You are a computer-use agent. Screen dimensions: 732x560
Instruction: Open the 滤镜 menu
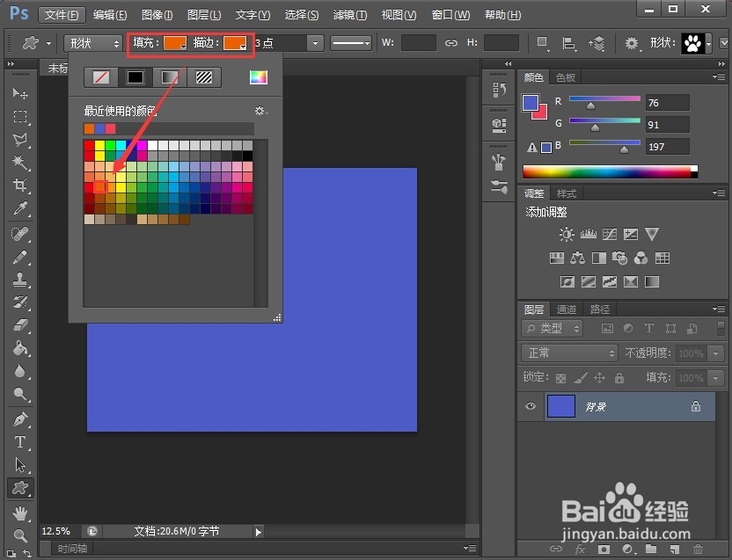[x=349, y=14]
